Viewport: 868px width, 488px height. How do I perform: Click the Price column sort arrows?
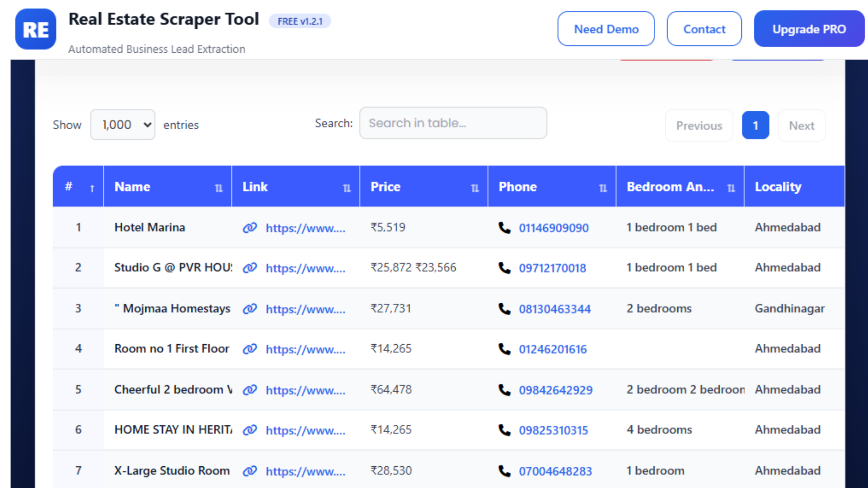tap(475, 188)
